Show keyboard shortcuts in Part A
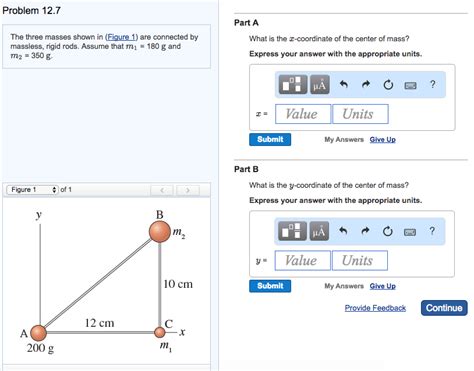474x371 pixels. 410,86
